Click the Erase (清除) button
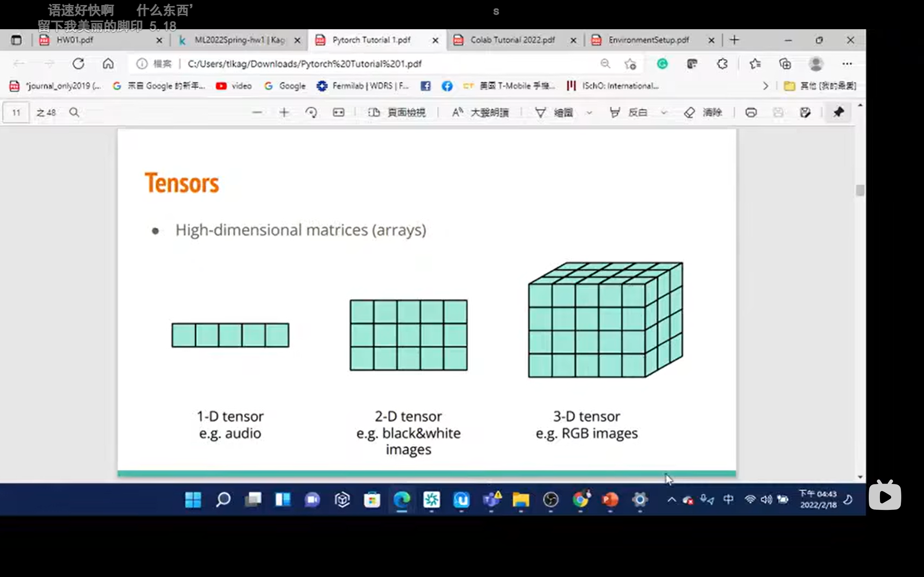 point(703,113)
